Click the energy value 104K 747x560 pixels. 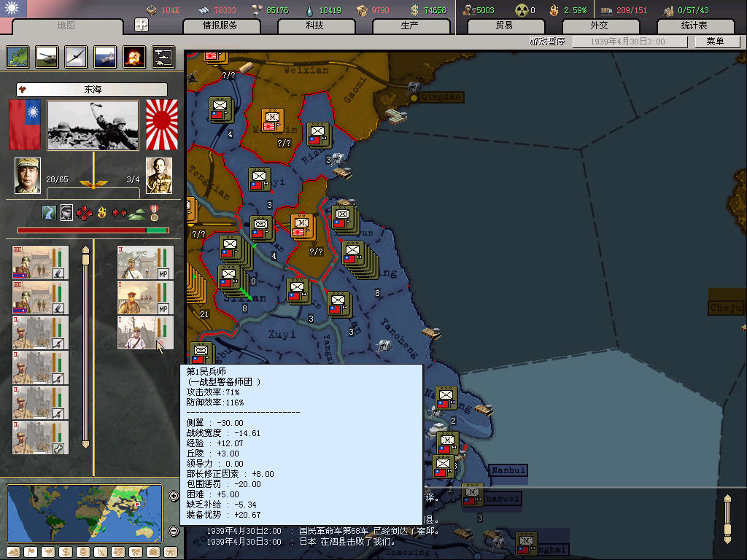pos(171,10)
